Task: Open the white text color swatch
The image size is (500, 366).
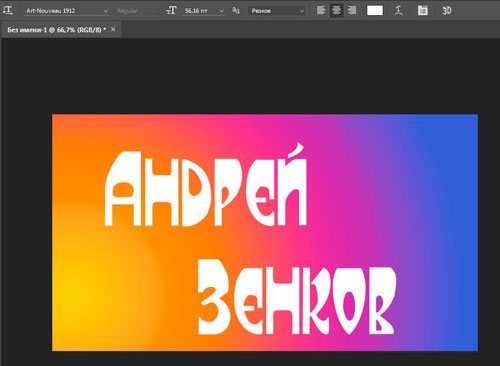Action: (375, 11)
